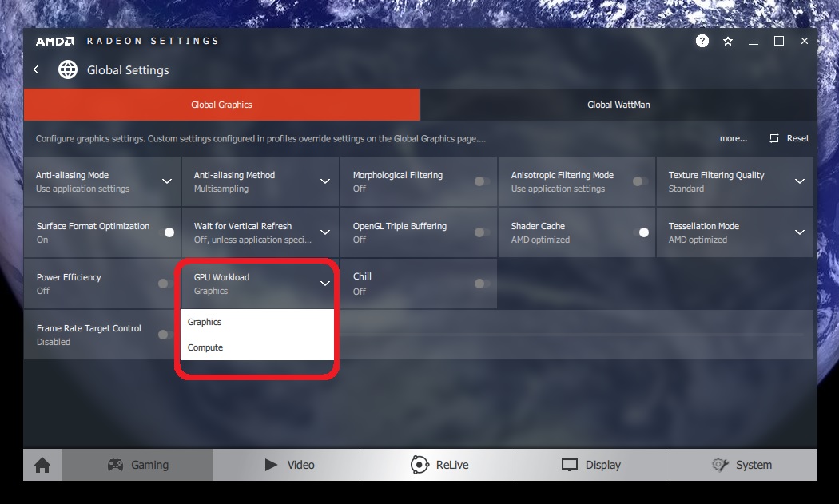This screenshot has width=839, height=504.
Task: Click the 'Configure graphics settings' description text
Action: click(x=260, y=138)
